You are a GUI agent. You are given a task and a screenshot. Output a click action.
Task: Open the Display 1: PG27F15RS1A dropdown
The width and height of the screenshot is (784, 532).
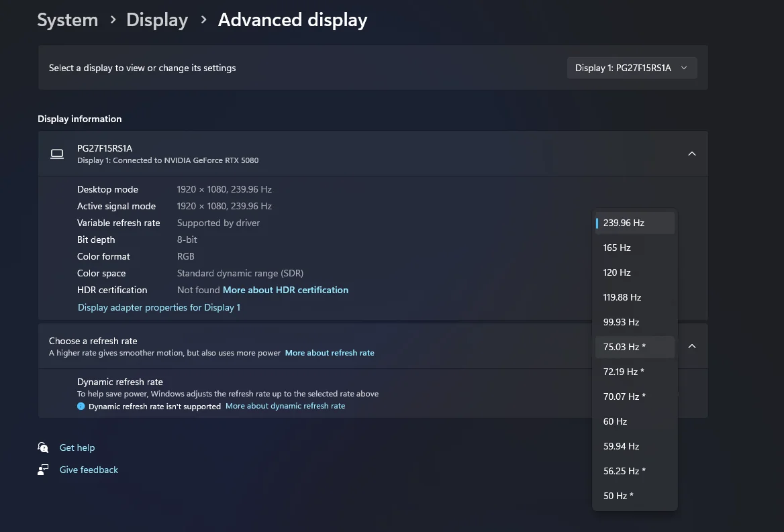(632, 68)
